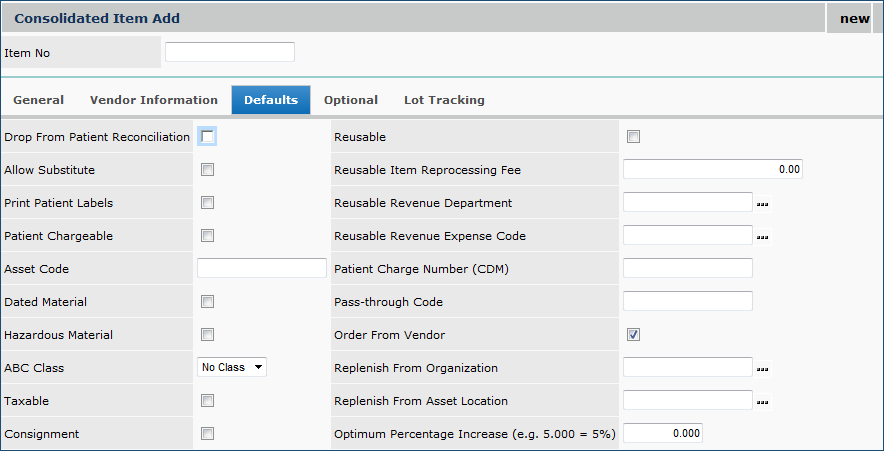This screenshot has width=884, height=451.
Task: Open the Vendor Information tab
Action: pyautogui.click(x=154, y=100)
